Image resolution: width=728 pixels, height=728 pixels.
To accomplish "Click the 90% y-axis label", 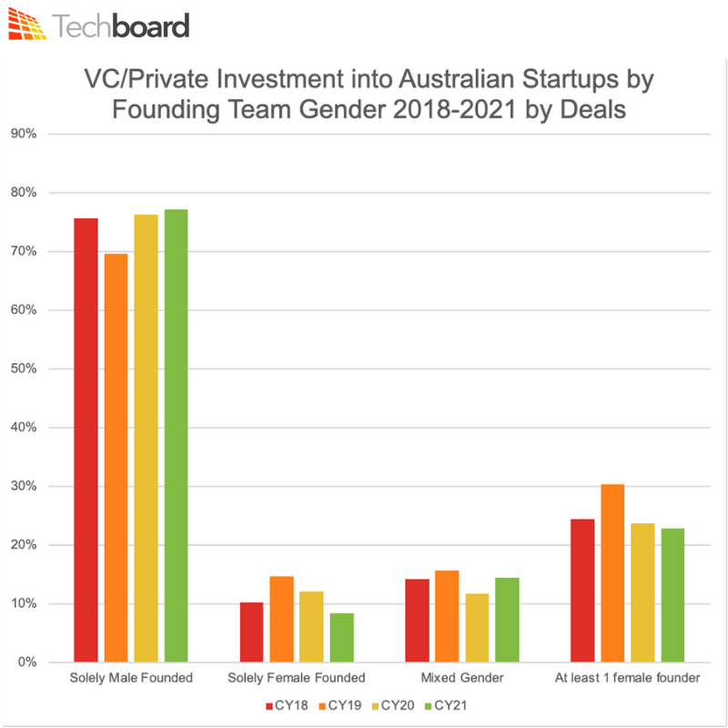I will (22, 134).
